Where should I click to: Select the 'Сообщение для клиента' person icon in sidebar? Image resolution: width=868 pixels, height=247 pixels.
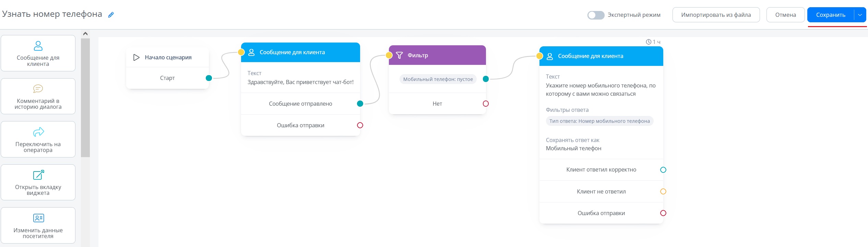[x=38, y=46]
